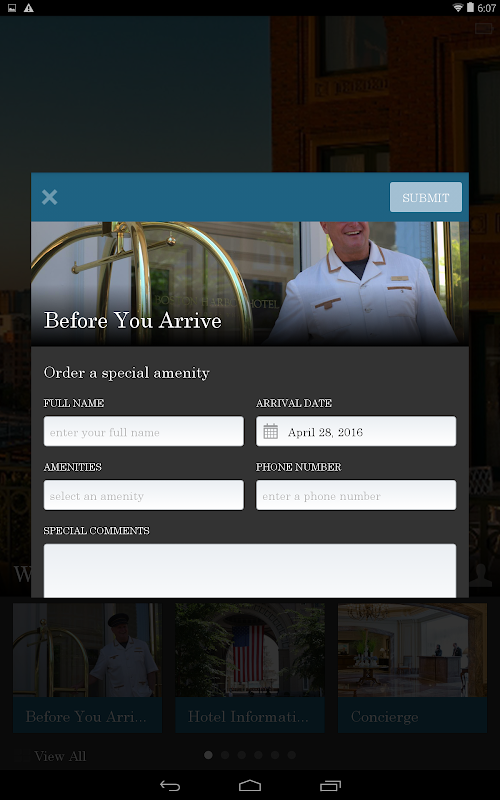500x800 pixels.
Task: Open the Hotel Information tile
Action: (x=250, y=668)
